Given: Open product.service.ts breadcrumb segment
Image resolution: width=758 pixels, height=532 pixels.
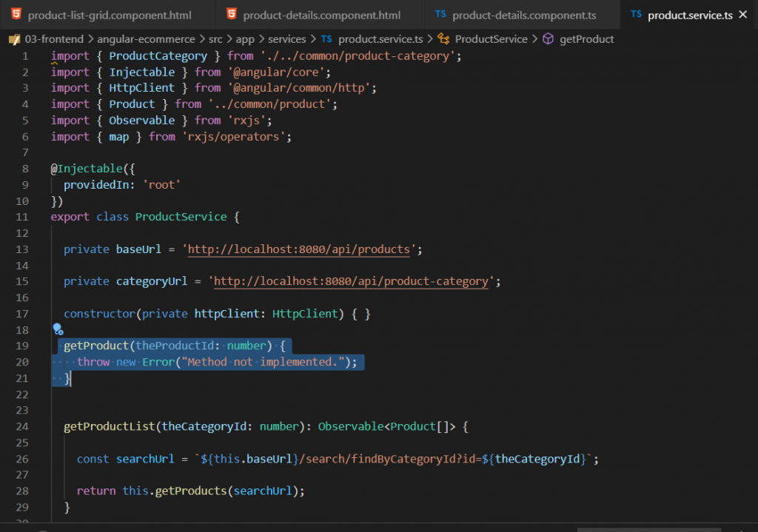Looking at the screenshot, I should (380, 39).
